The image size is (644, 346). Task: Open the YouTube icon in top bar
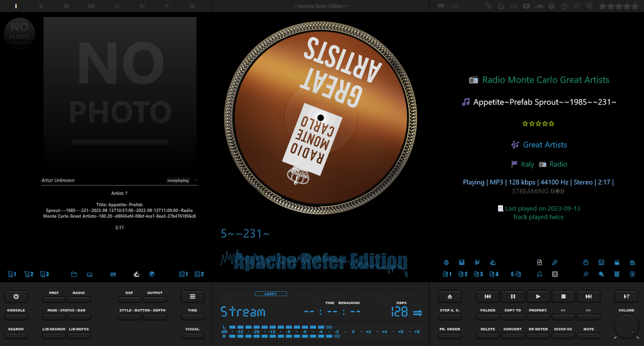pyautogui.click(x=526, y=6)
